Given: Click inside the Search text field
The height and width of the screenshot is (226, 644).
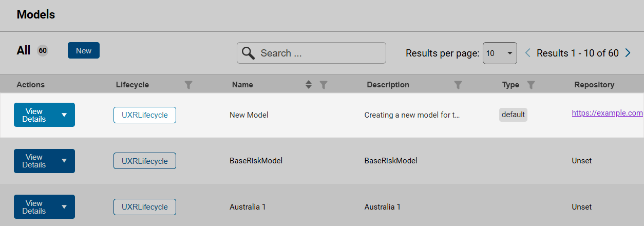Looking at the screenshot, I should [x=318, y=53].
